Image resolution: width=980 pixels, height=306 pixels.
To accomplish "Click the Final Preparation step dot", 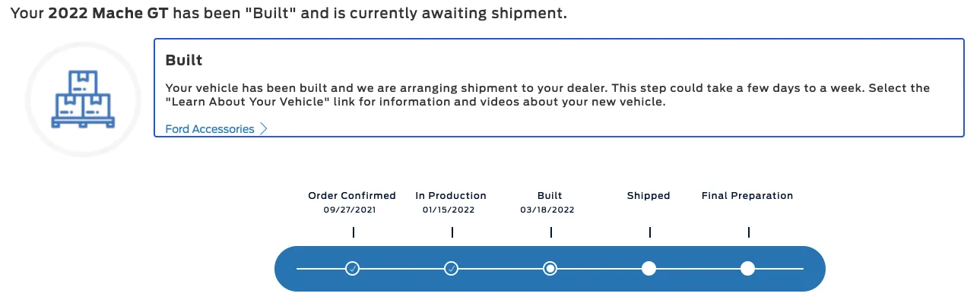I will pyautogui.click(x=747, y=268).
